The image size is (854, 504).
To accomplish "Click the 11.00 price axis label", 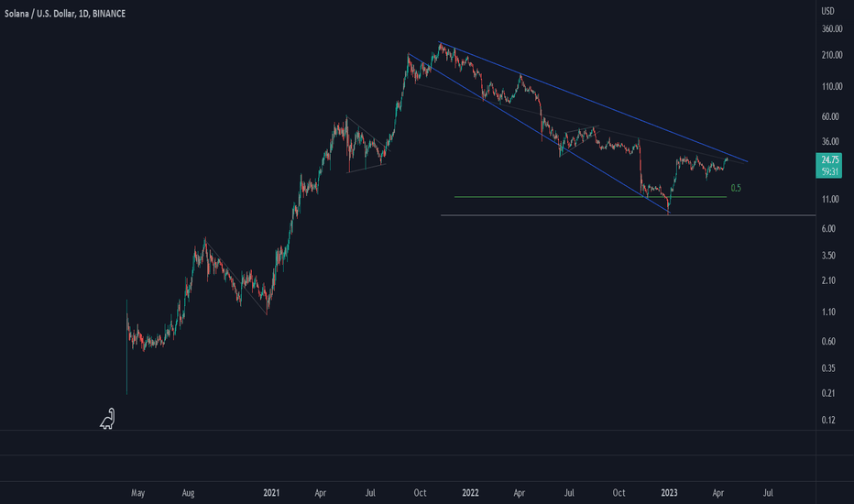I will pos(830,200).
